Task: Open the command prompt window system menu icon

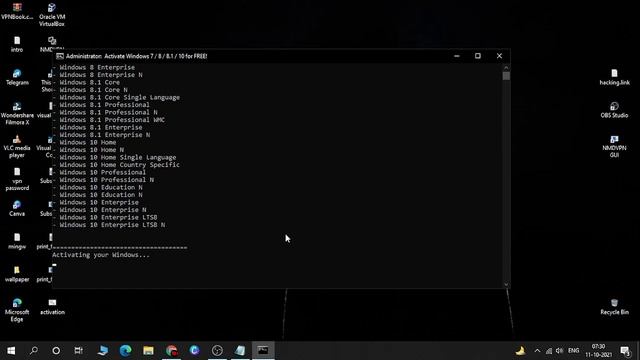Action: (x=60, y=56)
